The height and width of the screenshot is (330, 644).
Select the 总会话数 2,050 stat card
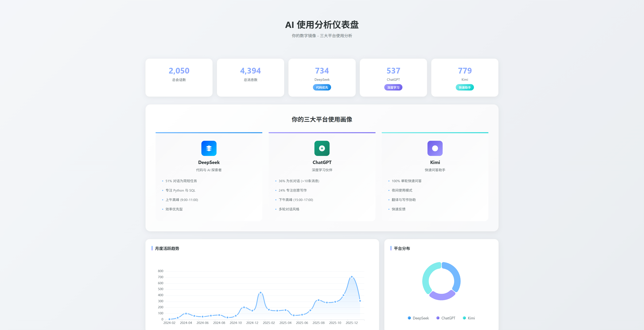tap(179, 77)
